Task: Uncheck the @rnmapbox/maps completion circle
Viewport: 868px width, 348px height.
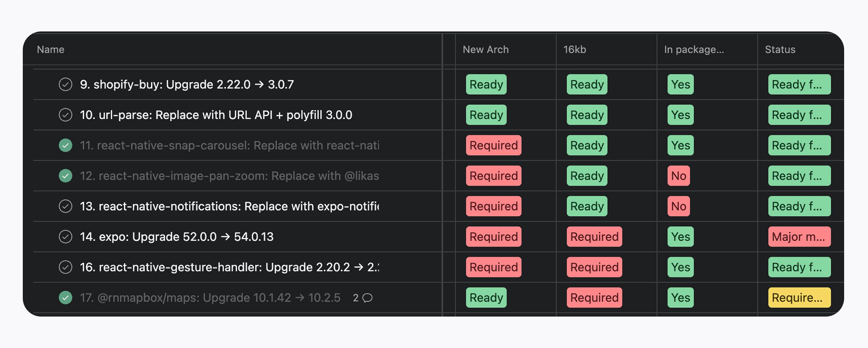Action: 65,298
